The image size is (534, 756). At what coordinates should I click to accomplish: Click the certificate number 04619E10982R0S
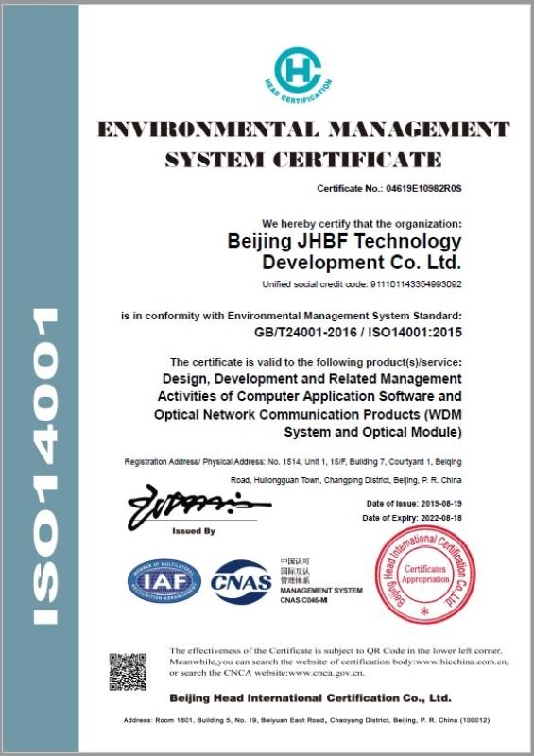click(424, 188)
